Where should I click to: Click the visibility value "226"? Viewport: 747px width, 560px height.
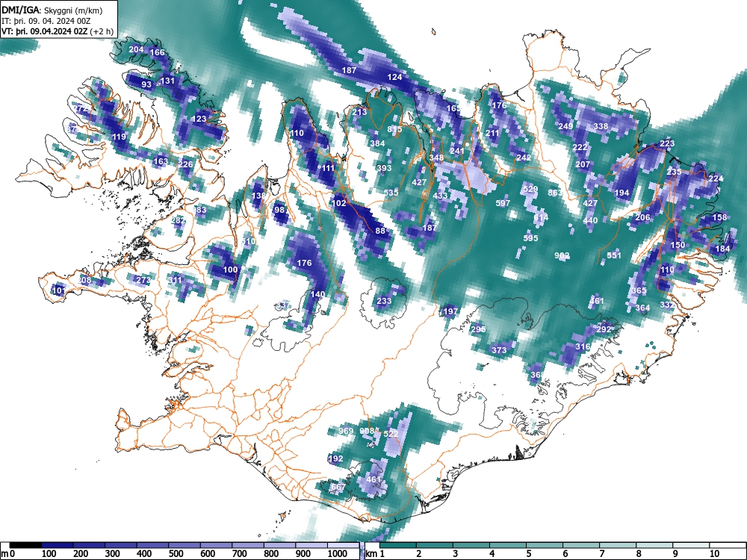(185, 165)
